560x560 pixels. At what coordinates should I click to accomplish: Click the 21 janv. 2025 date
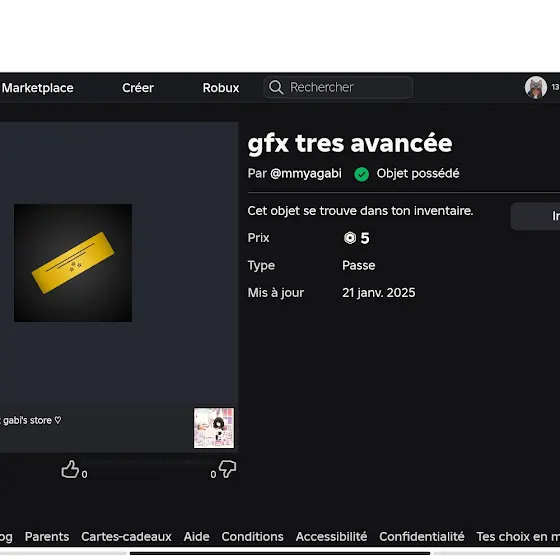(379, 292)
